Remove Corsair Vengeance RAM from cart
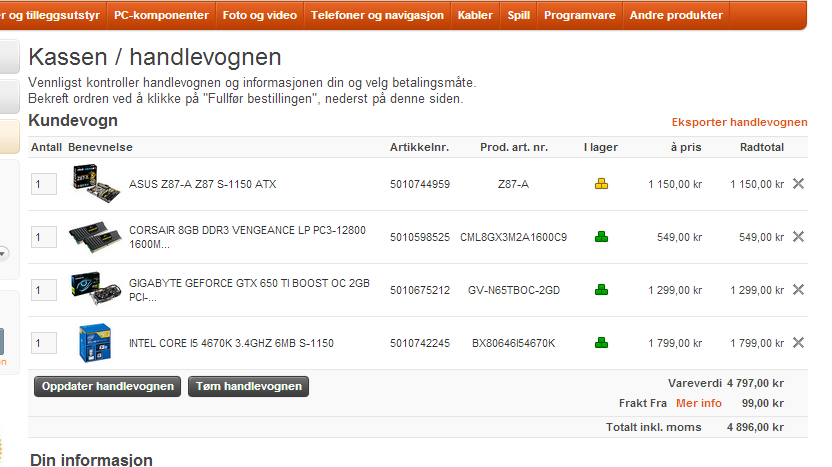This screenshot has height=467, width=832. click(x=798, y=237)
